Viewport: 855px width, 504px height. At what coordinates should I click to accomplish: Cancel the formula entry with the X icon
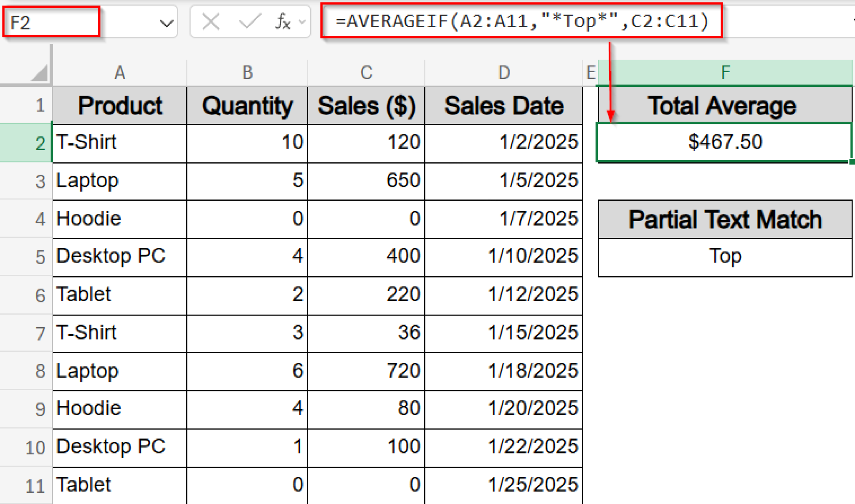[x=211, y=22]
